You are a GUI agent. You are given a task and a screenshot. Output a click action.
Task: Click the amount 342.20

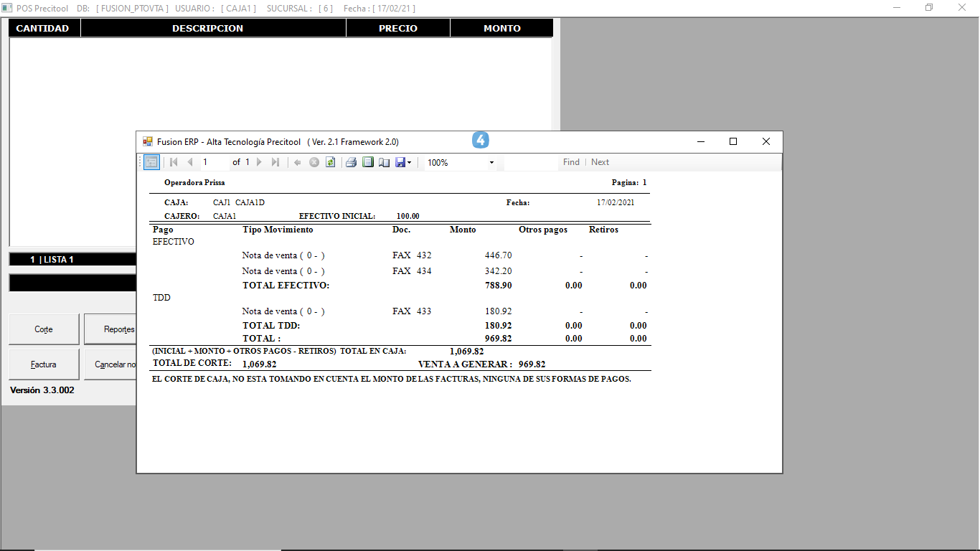[x=499, y=271]
